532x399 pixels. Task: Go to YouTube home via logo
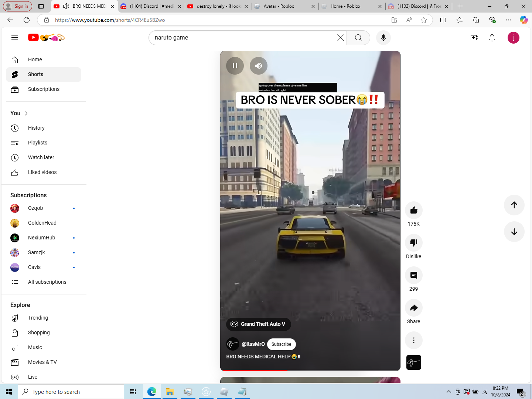click(46, 37)
